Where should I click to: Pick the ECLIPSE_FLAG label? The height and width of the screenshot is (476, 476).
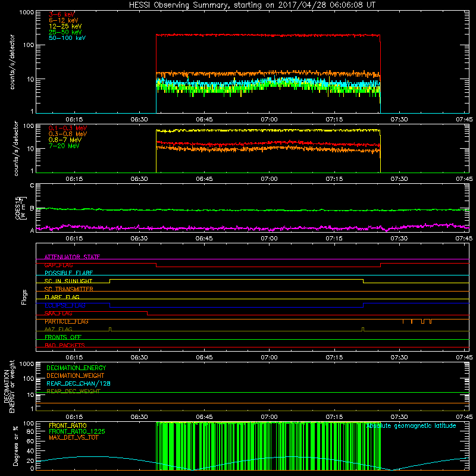pos(65,305)
